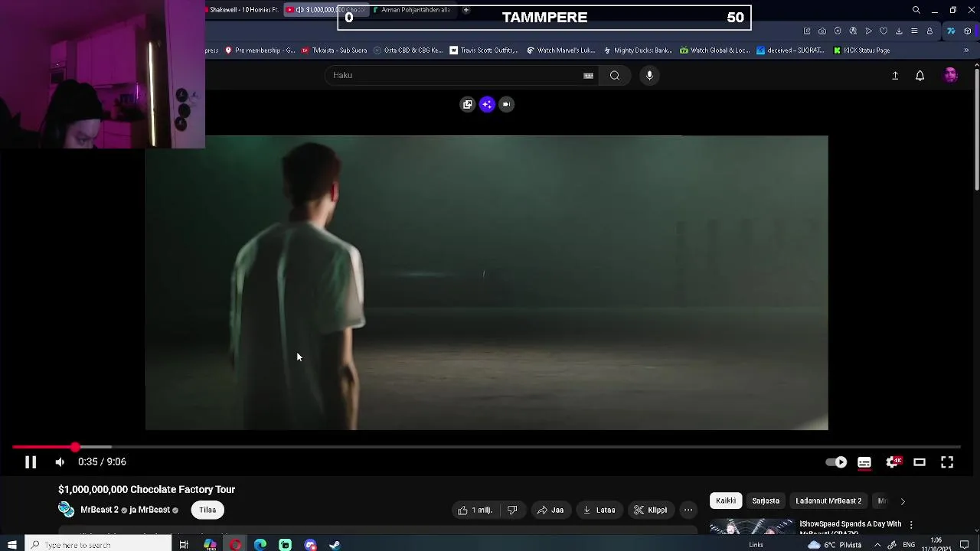The height and width of the screenshot is (551, 980).
Task: Click the browser extensions cube icon
Action: click(x=968, y=31)
